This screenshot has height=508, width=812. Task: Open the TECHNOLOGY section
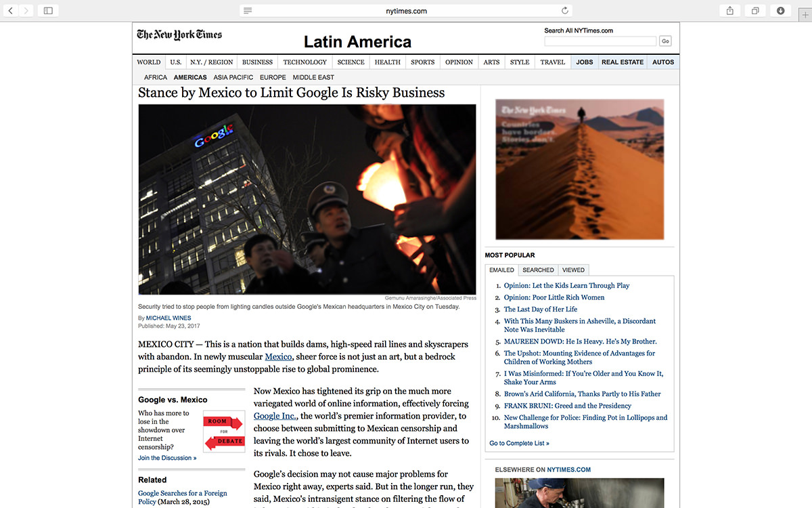coord(305,62)
